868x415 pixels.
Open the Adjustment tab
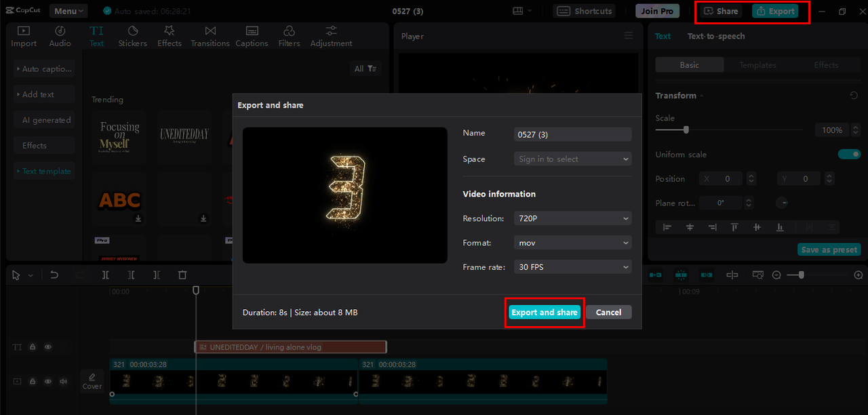pos(331,37)
